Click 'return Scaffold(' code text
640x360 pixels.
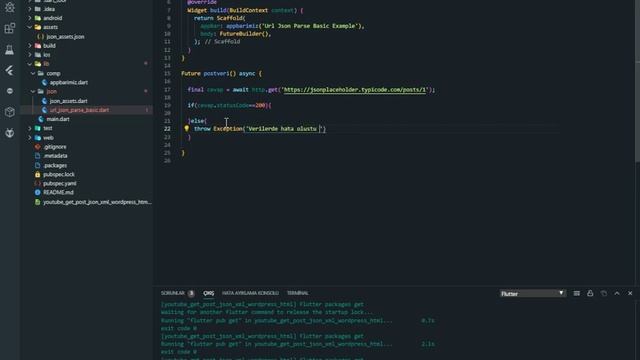(220, 18)
